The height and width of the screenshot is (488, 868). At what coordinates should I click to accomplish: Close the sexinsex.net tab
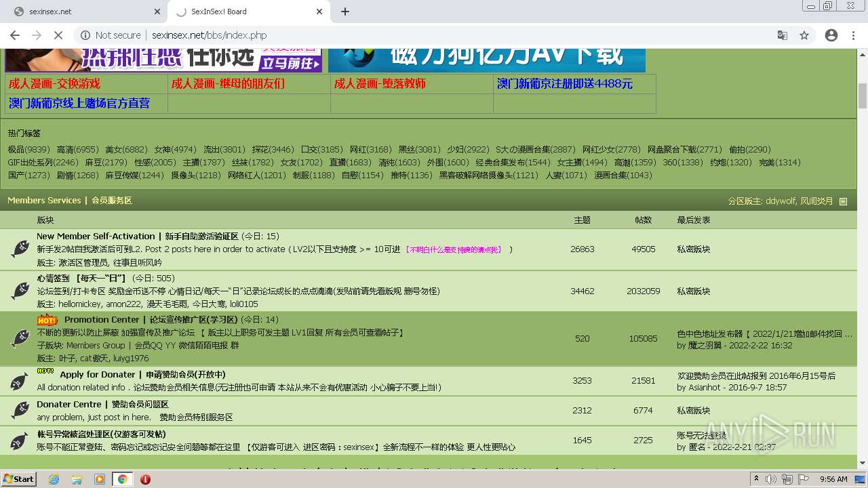coord(157,12)
